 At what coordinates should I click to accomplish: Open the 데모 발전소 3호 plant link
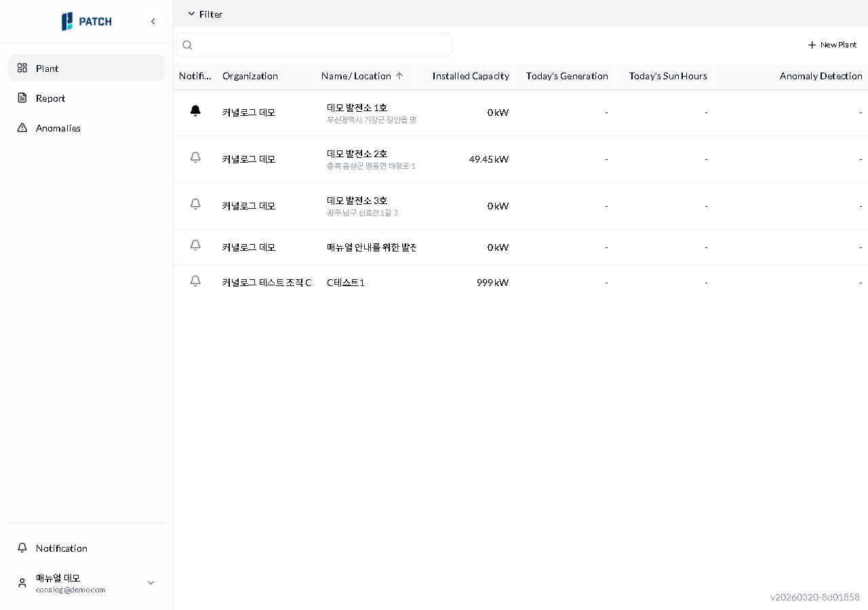357,201
